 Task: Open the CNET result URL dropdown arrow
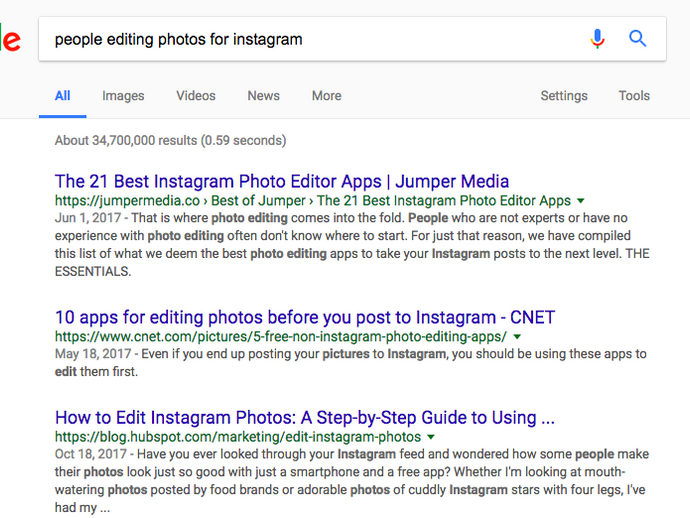pyautogui.click(x=517, y=337)
